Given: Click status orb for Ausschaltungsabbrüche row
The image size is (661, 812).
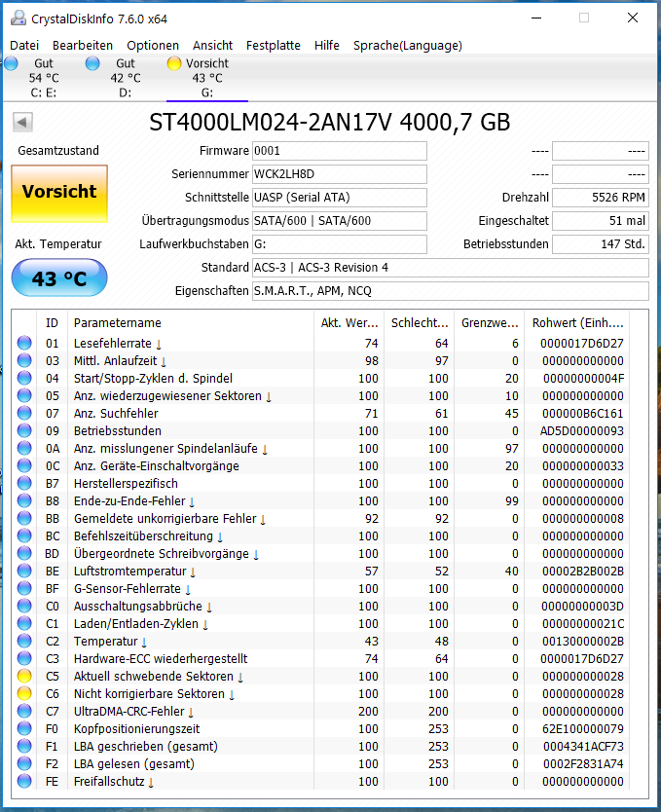Looking at the screenshot, I should click(24, 606).
